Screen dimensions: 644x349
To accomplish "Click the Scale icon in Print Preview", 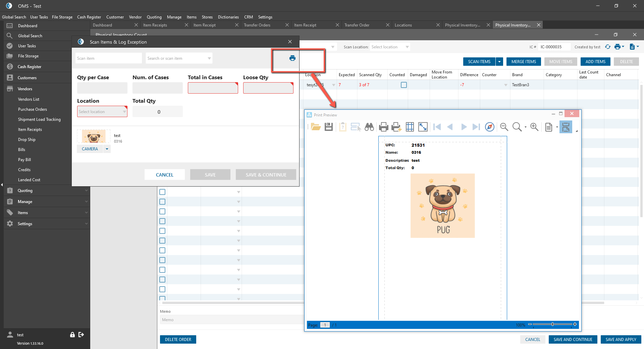I will [x=423, y=127].
